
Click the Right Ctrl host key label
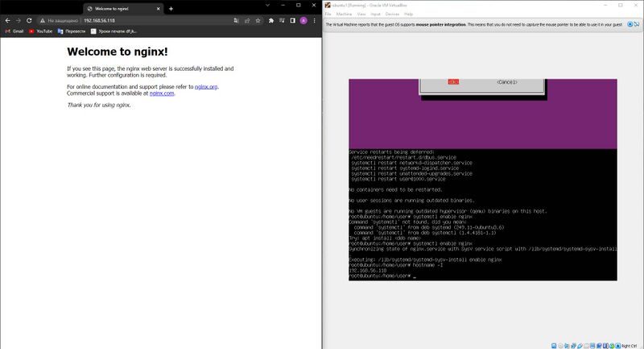coord(630,346)
